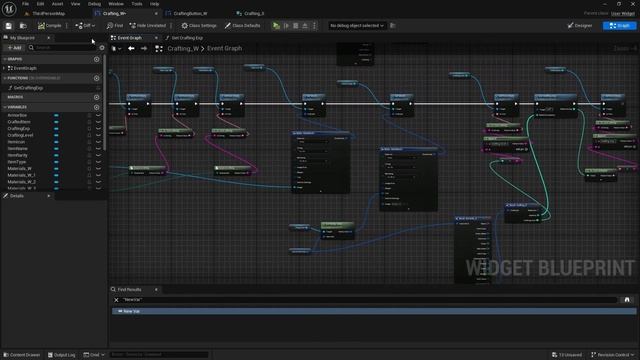Switch to Designer mode
Screen dimensions: 640x360
point(580,26)
